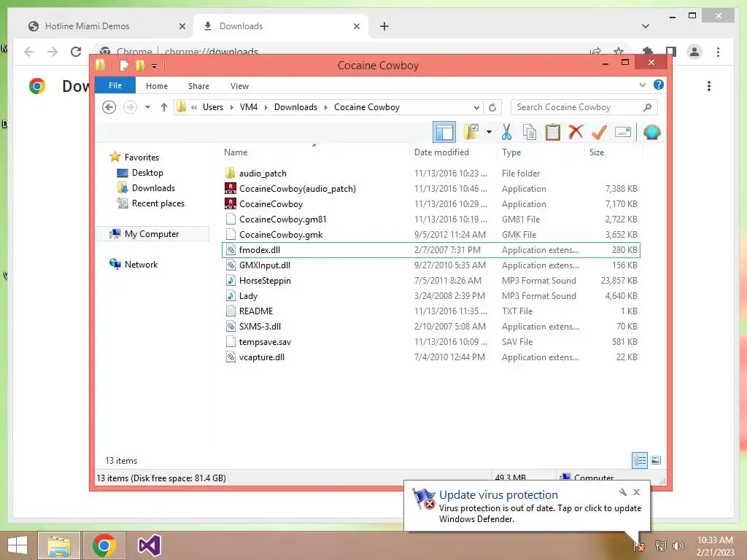This screenshot has height=560, width=747.
Task: Select the Favorites star heading
Action: pyautogui.click(x=142, y=157)
